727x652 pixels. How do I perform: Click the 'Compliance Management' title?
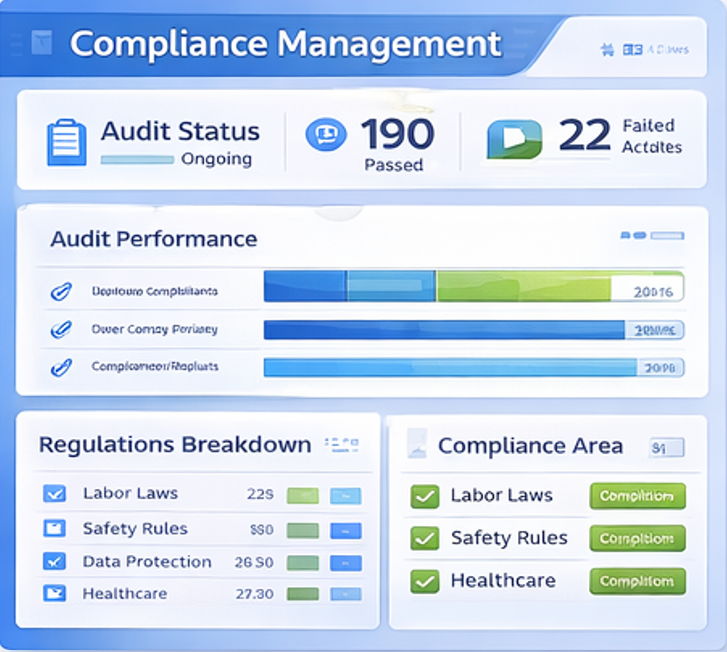[x=286, y=45]
